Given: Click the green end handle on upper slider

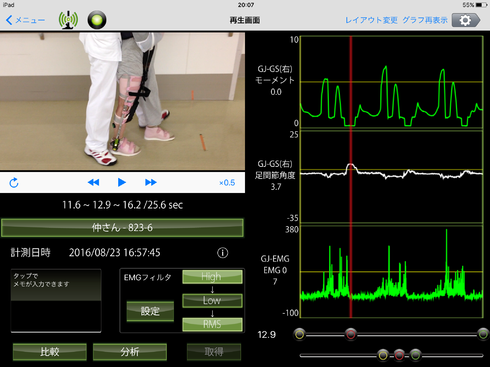Looking at the screenshot, I should coord(483,334).
